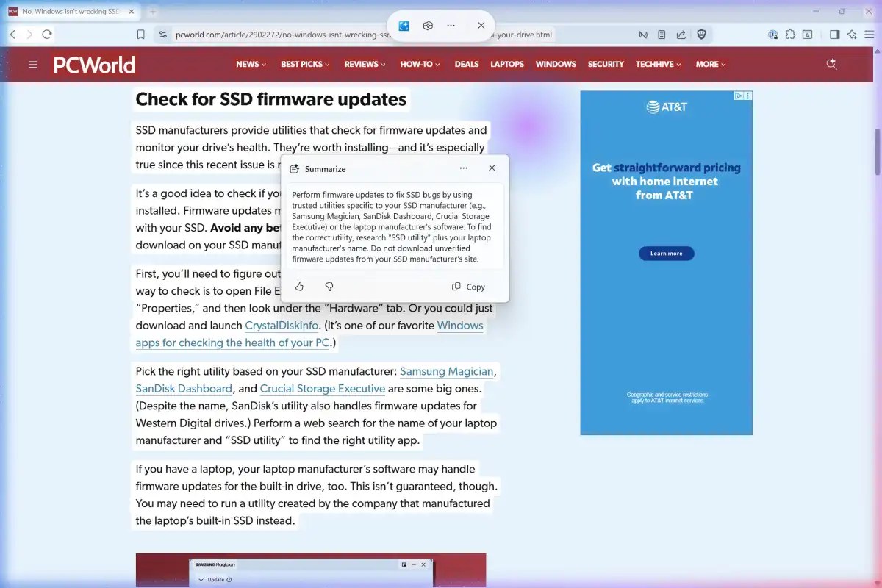Open PCWorld site search magnifier
The image size is (882, 588).
(x=832, y=64)
